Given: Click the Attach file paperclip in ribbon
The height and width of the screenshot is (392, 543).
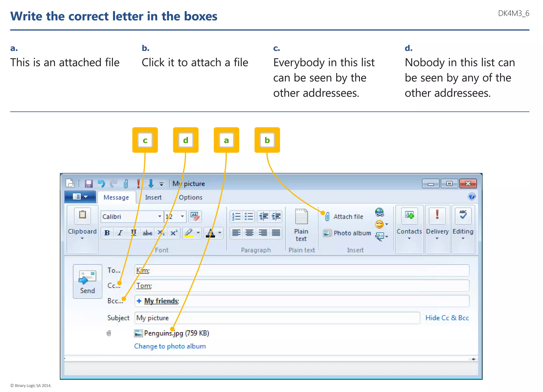Looking at the screenshot, I should click(x=327, y=217).
